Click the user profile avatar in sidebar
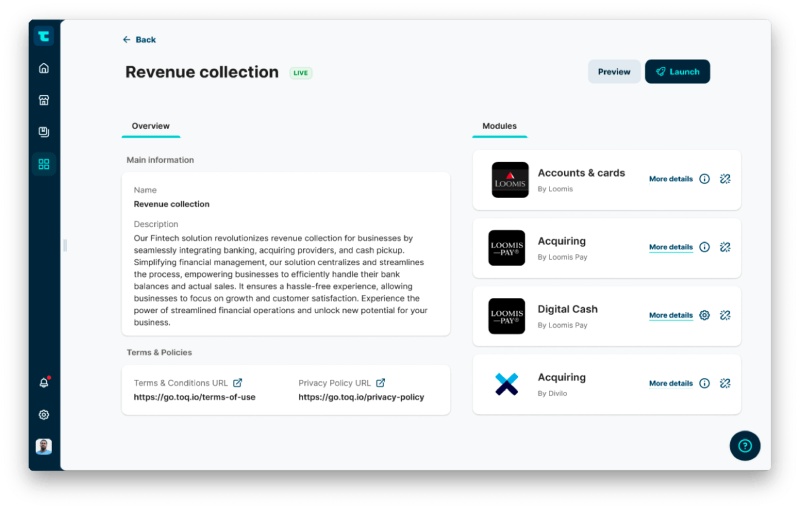The image size is (800, 509). [43, 446]
